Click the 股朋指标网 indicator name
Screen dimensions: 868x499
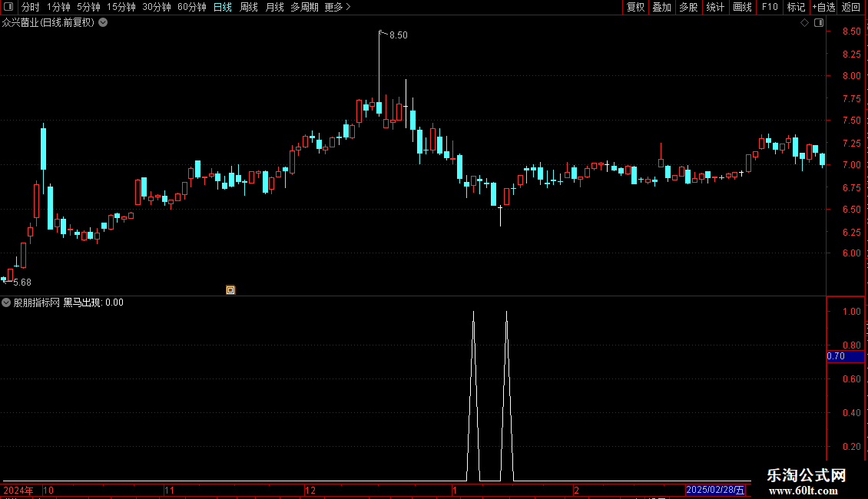click(x=37, y=302)
